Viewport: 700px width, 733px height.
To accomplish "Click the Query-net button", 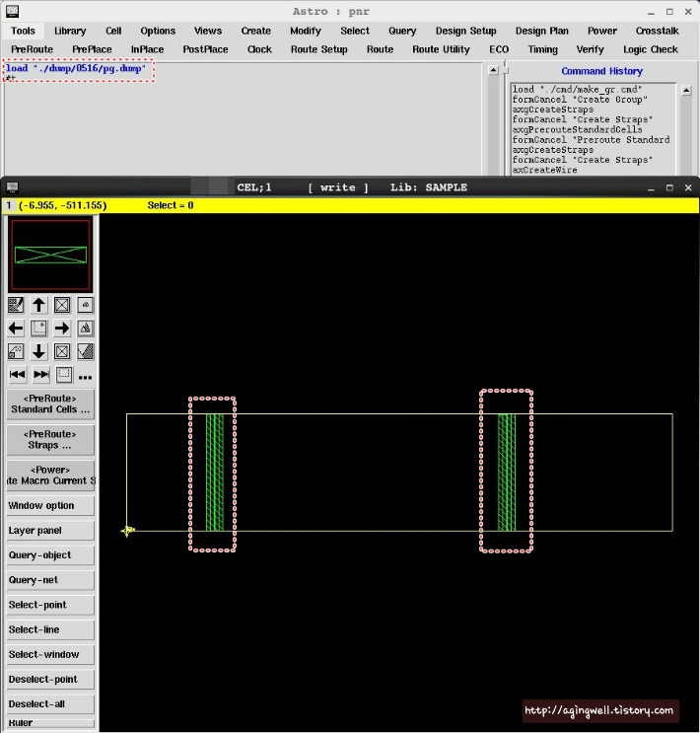I will [50, 580].
